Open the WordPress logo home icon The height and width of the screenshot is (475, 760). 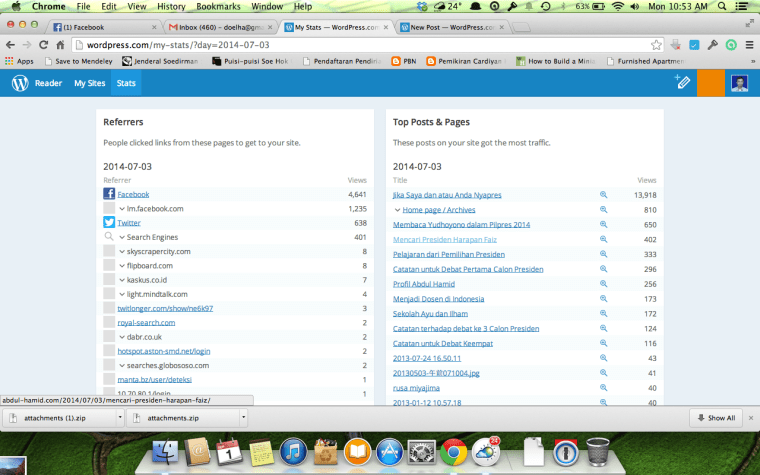(x=20, y=83)
